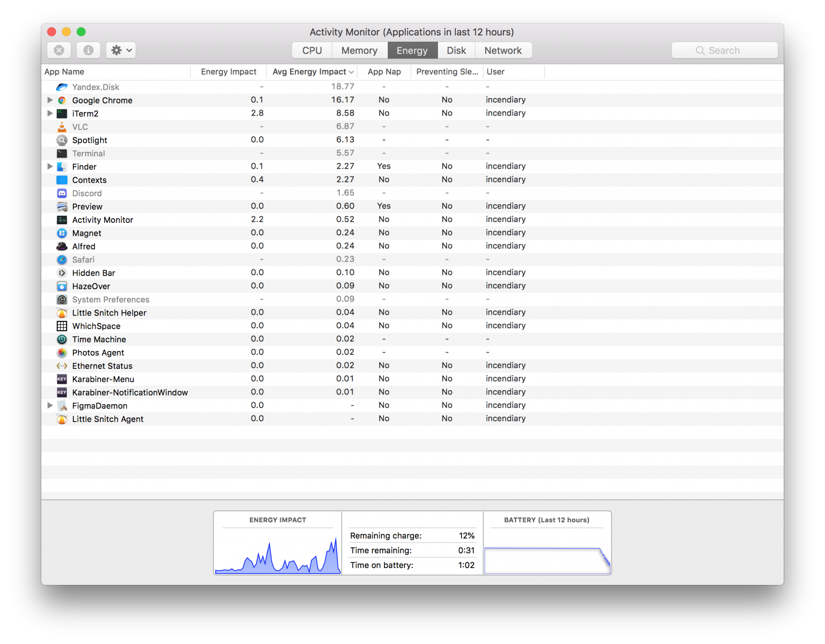Sort by App Nap column header
Viewport: 825px width, 644px height.
(x=384, y=72)
